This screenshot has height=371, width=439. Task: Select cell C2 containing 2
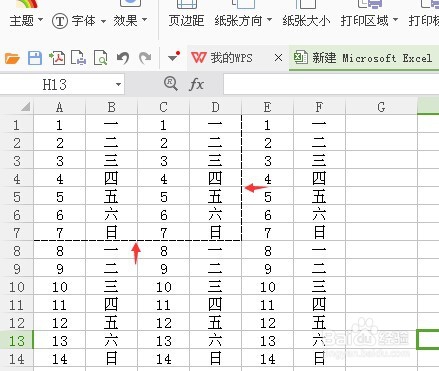(163, 143)
